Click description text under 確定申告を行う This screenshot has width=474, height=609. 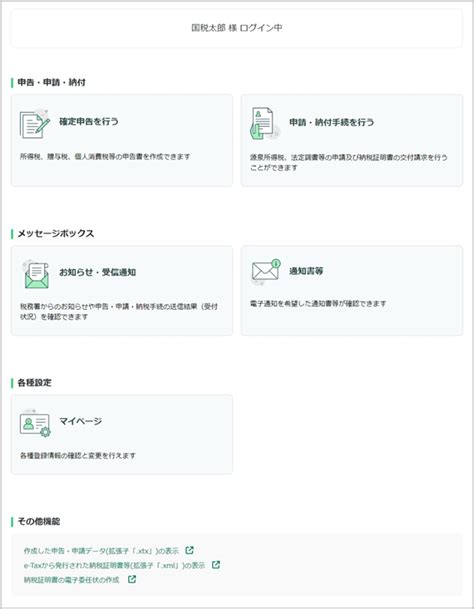click(105, 157)
